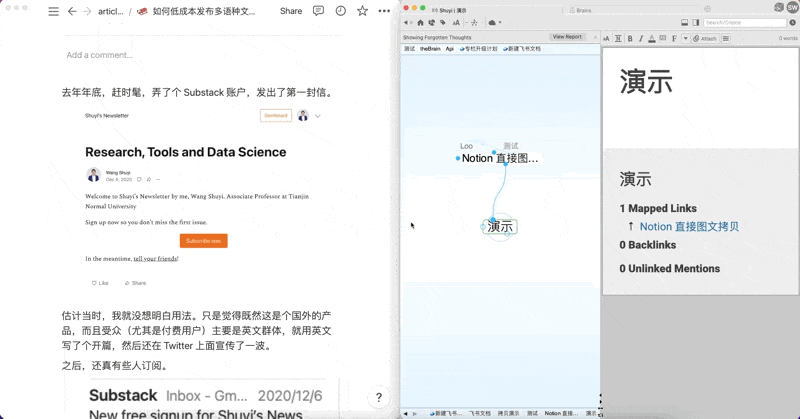
Task: Favorite the Notion page with the star
Action: [x=362, y=11]
